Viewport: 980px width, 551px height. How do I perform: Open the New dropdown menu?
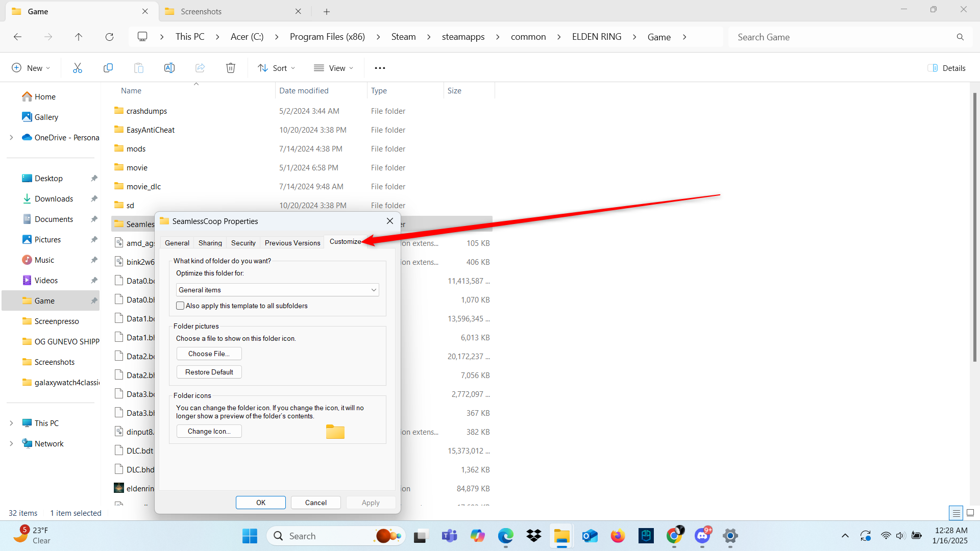click(31, 68)
